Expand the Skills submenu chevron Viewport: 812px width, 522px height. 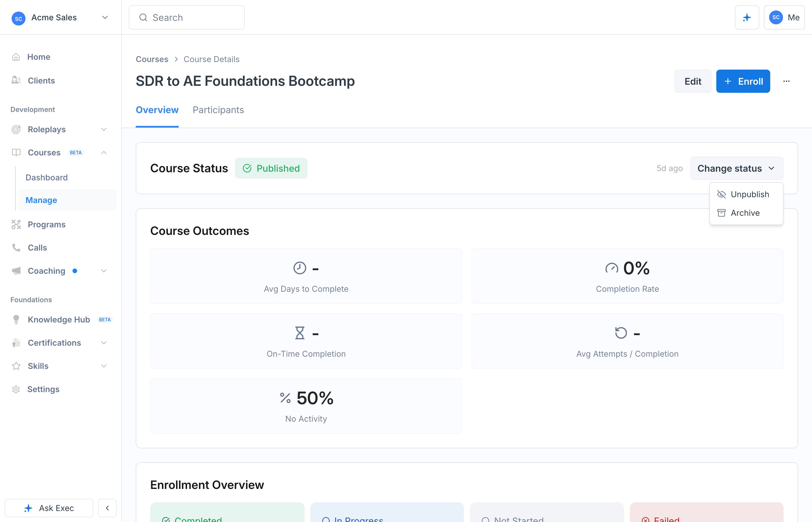[104, 366]
